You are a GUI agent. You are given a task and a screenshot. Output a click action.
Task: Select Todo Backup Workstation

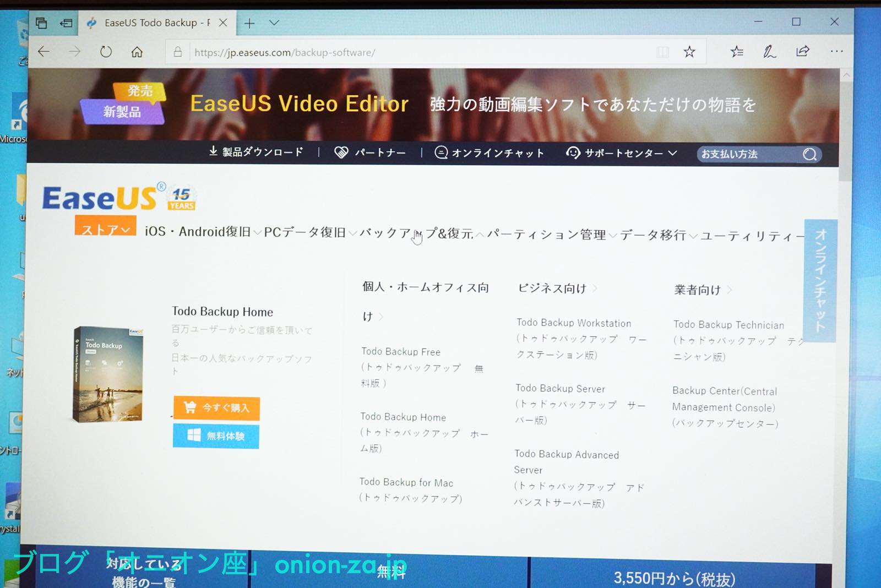coord(581,339)
